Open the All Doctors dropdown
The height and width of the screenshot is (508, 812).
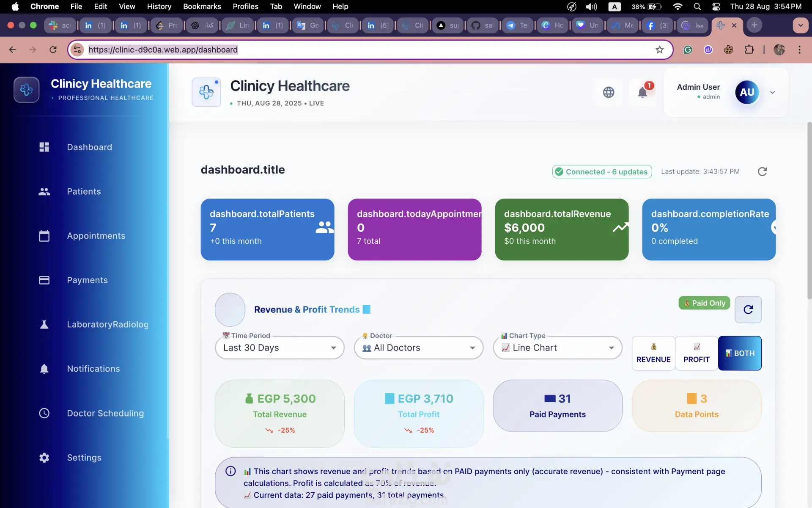click(x=419, y=348)
